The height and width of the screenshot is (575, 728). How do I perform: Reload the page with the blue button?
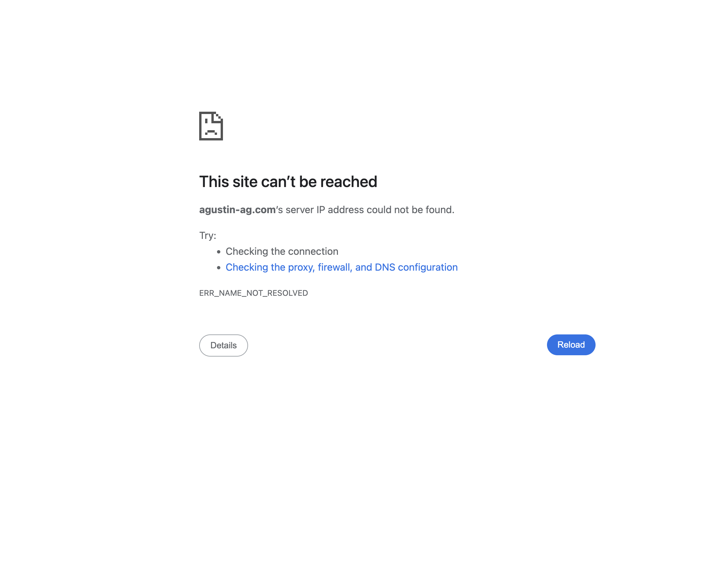click(571, 345)
